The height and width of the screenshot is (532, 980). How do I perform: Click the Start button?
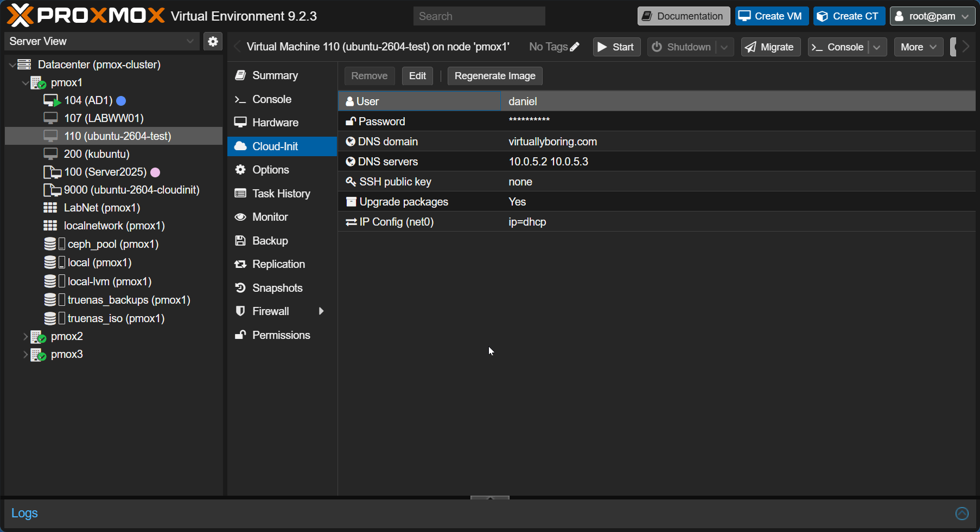coord(616,47)
